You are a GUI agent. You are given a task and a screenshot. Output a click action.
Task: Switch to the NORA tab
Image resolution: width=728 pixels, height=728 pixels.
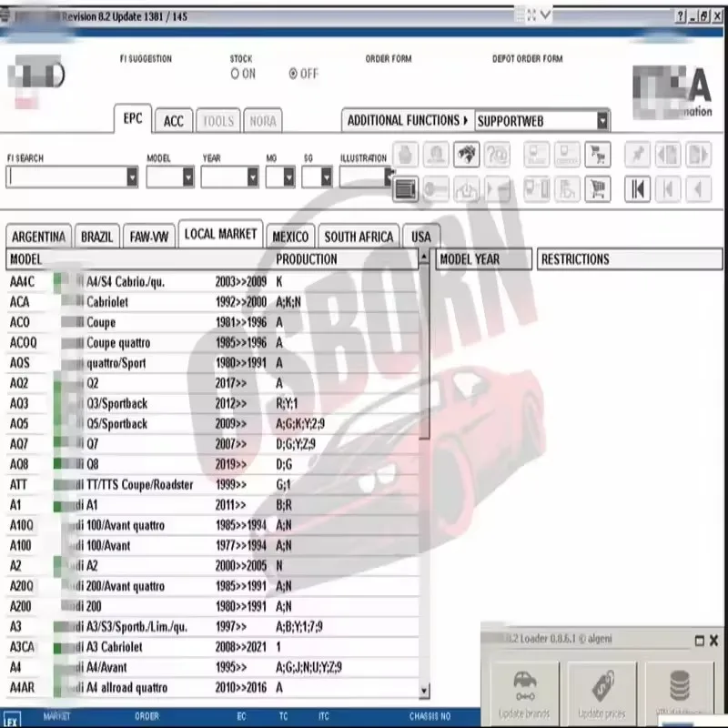[x=263, y=121]
